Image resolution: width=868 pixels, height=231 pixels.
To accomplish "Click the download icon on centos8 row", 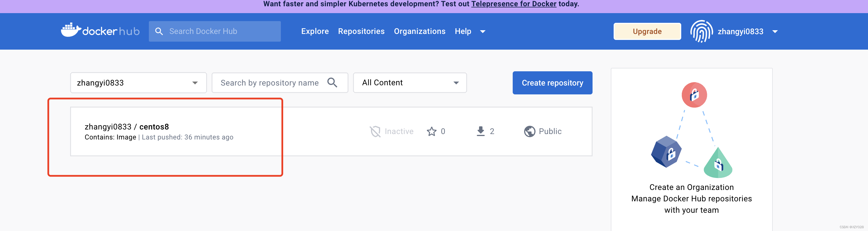I will click(481, 131).
